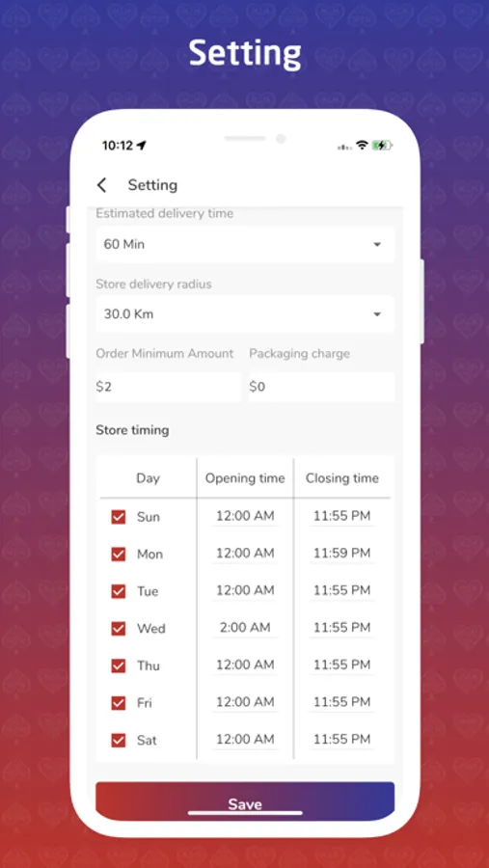The height and width of the screenshot is (868, 489).
Task: Change Sunday opening time 12:00 AM
Action: pos(245,517)
